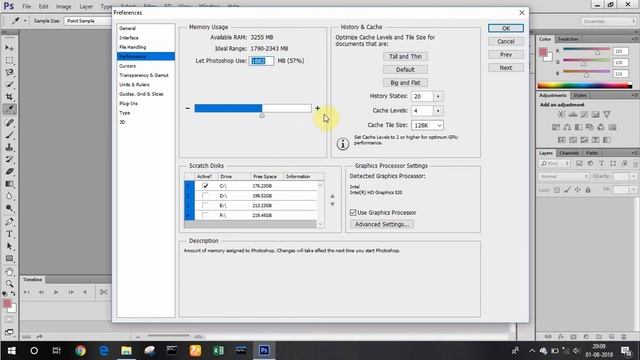The width and height of the screenshot is (640, 360).
Task: Click the Color Balance scales adjustment icon
Action: click(x=567, y=127)
